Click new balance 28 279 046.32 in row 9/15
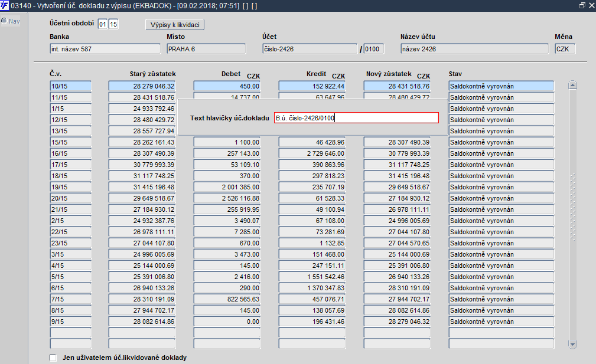Viewport: 596px width, 364px height. click(397, 321)
